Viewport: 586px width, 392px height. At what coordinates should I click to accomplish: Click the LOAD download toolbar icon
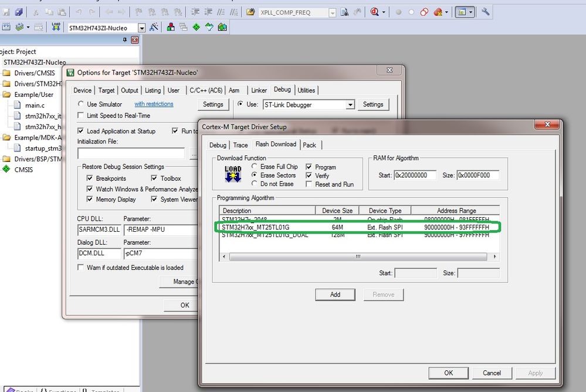56,27
